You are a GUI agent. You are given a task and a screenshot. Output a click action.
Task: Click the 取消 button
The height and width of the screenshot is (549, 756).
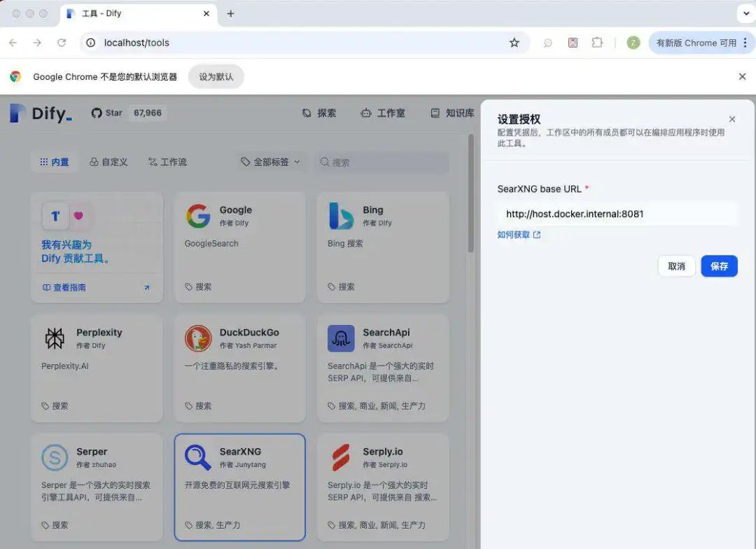coord(676,266)
